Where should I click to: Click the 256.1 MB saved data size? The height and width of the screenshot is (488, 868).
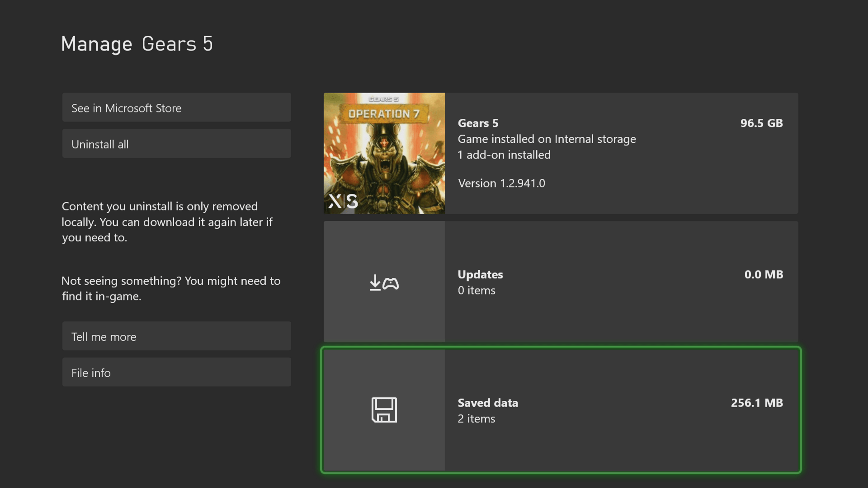point(756,403)
